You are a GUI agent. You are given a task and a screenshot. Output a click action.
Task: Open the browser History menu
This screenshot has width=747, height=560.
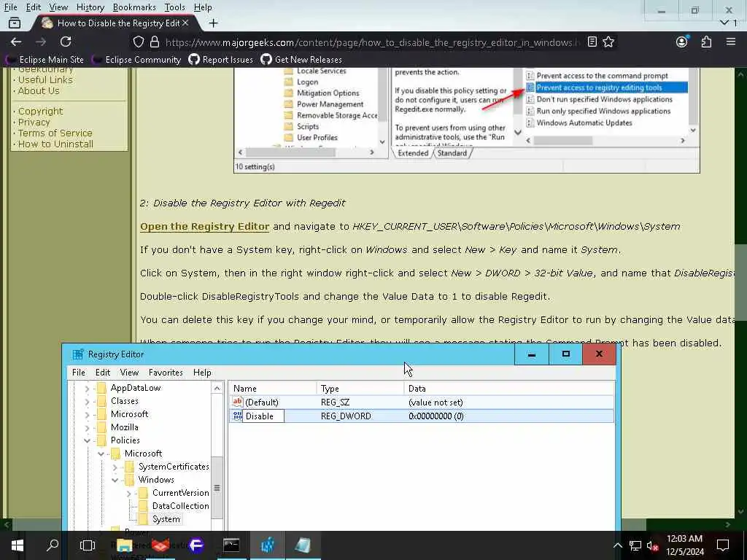[x=90, y=7]
